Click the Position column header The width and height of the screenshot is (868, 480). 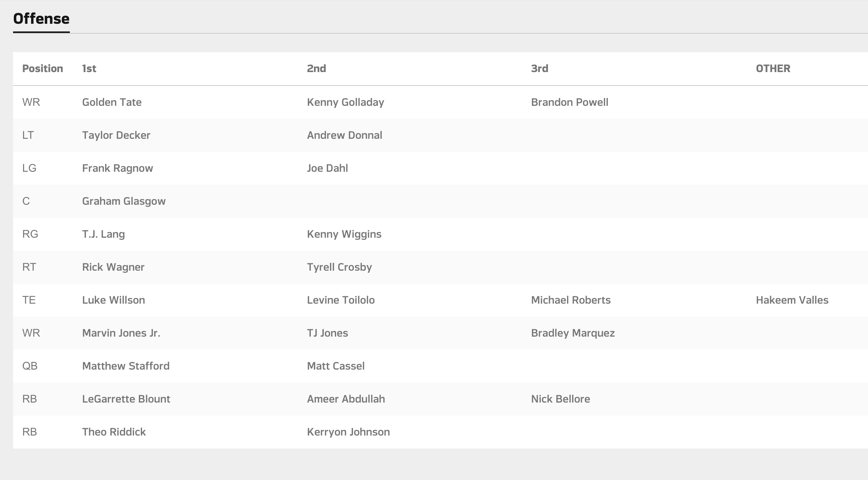tap(43, 69)
